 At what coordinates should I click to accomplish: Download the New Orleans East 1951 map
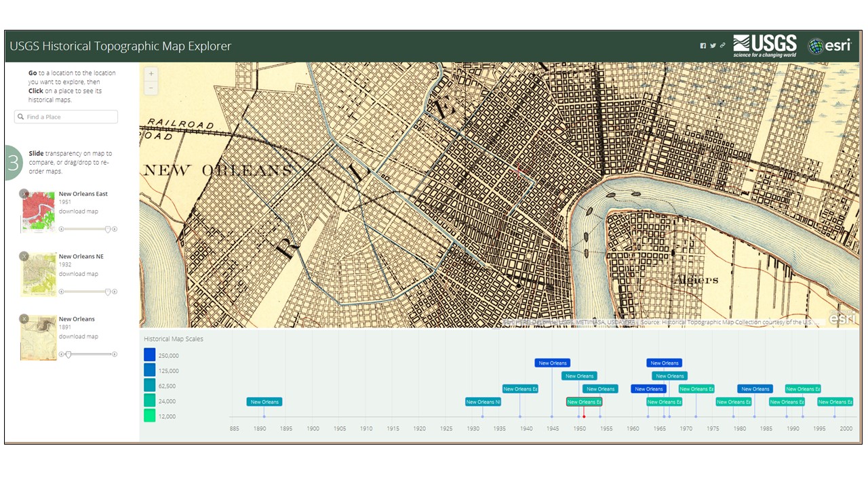tap(78, 211)
